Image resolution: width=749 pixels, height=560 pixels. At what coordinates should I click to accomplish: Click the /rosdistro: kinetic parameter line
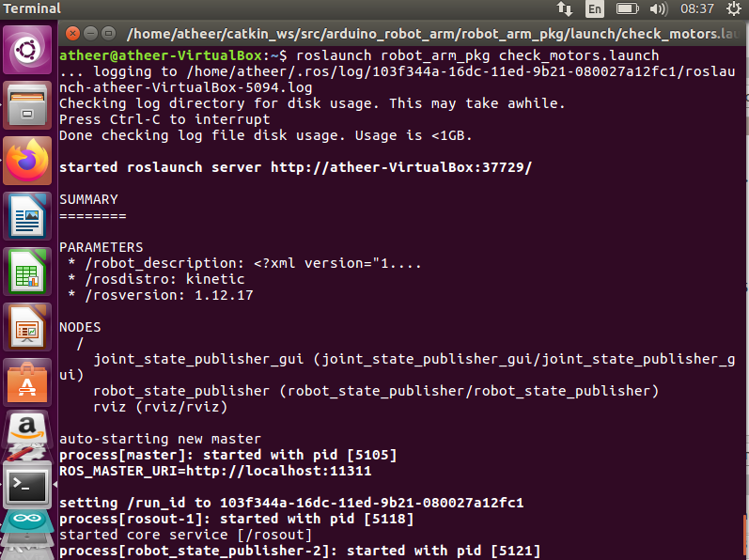[156, 279]
